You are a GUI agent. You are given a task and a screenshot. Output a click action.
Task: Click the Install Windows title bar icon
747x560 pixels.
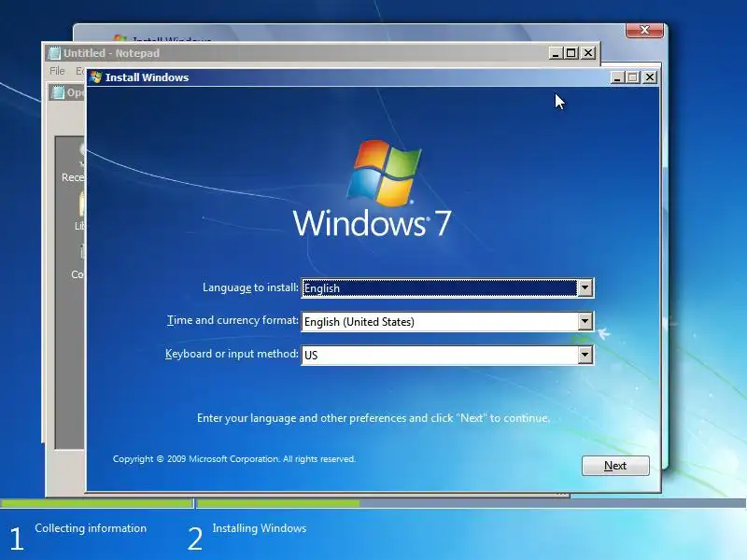click(96, 77)
